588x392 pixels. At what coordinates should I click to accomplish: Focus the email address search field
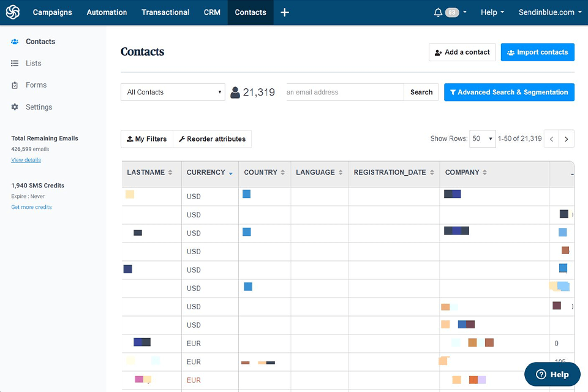tap(345, 92)
